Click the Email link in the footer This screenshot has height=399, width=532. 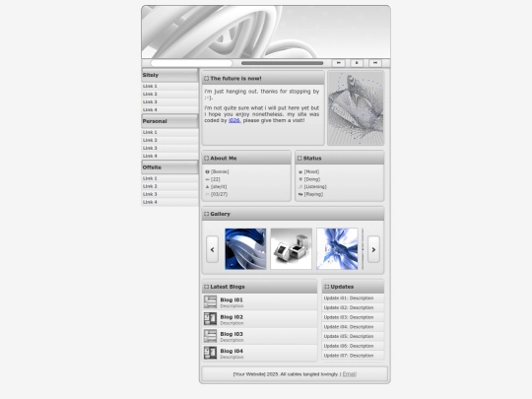tap(350, 374)
